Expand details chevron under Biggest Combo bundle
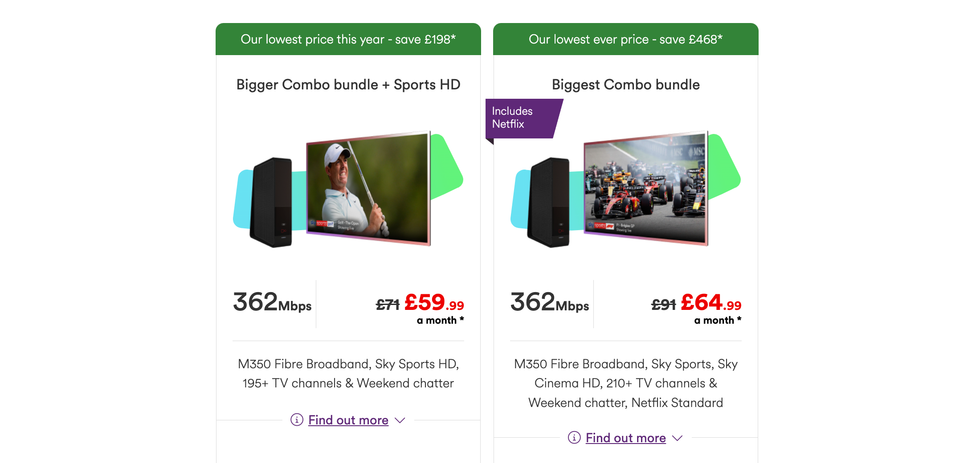 pyautogui.click(x=677, y=438)
